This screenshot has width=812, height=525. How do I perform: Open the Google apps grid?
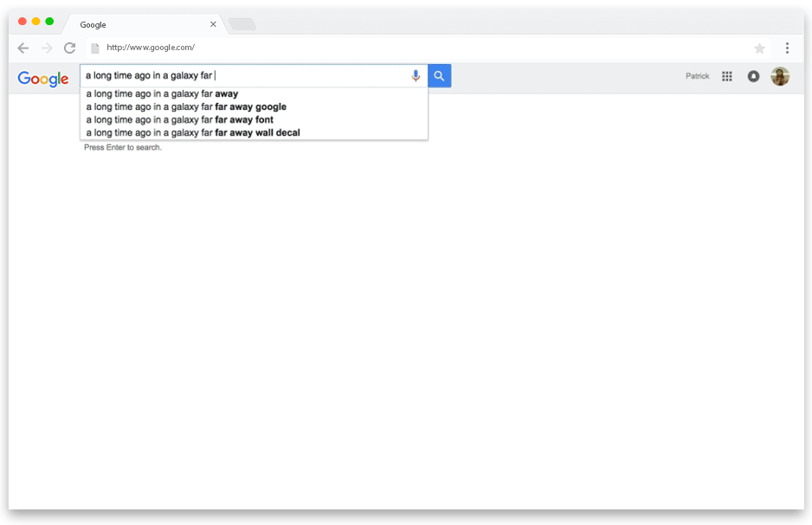[727, 76]
